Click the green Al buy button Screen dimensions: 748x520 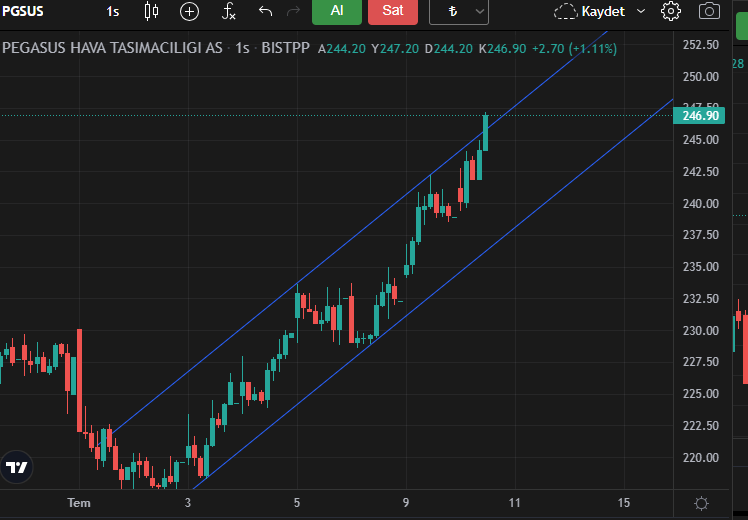337,11
